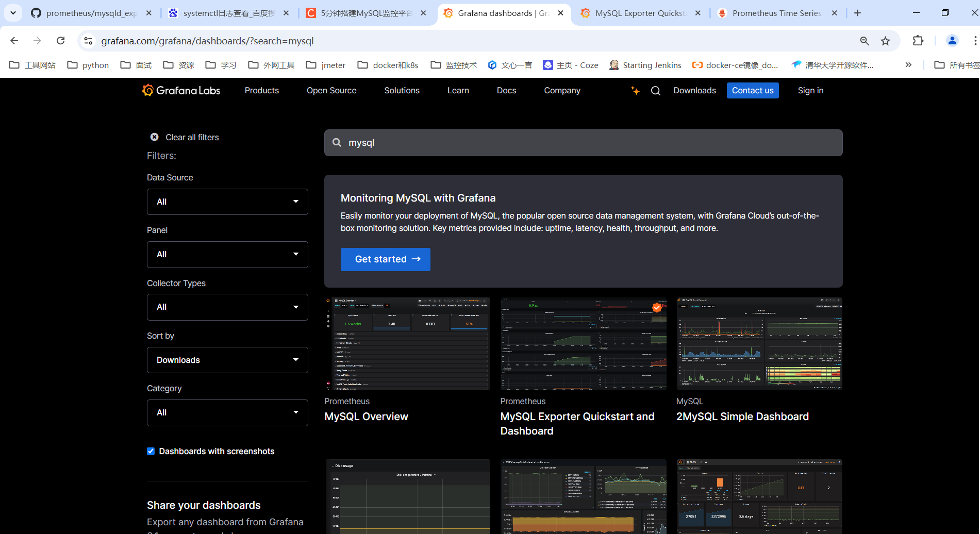Open the Products menu

tap(262, 91)
